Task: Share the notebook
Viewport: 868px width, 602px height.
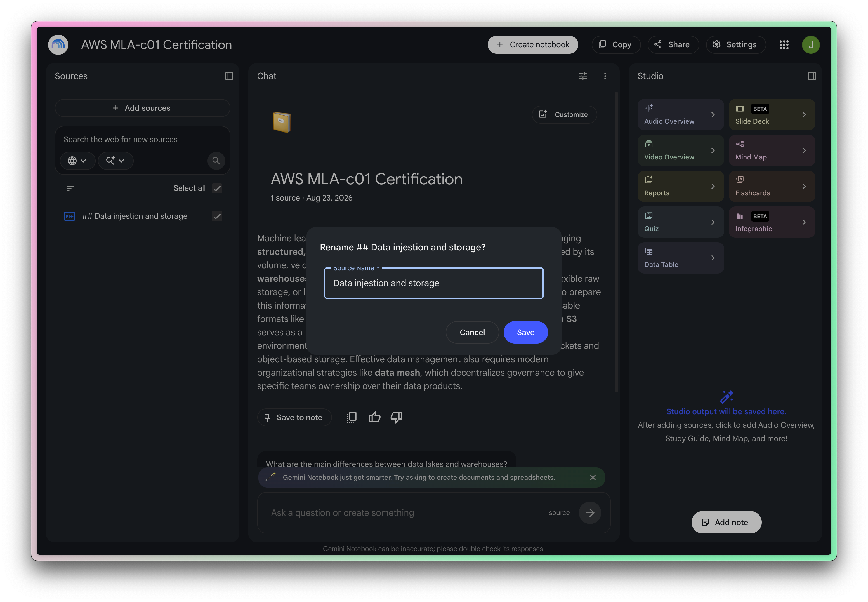Action: [673, 45]
